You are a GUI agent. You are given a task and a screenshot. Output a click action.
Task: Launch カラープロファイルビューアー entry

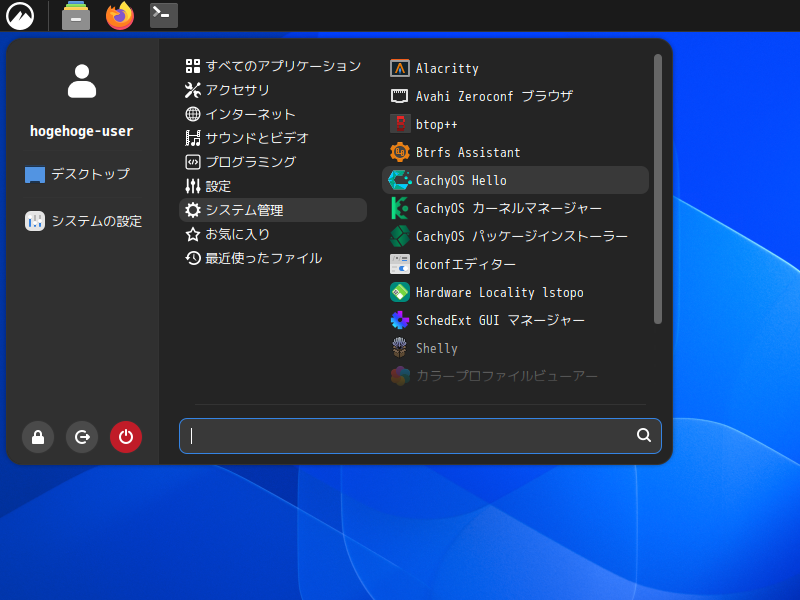(x=515, y=376)
